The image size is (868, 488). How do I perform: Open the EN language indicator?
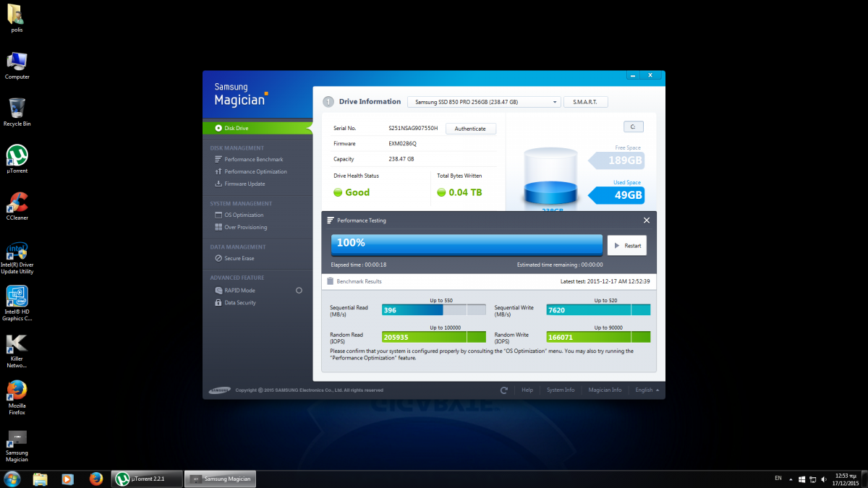(x=778, y=478)
